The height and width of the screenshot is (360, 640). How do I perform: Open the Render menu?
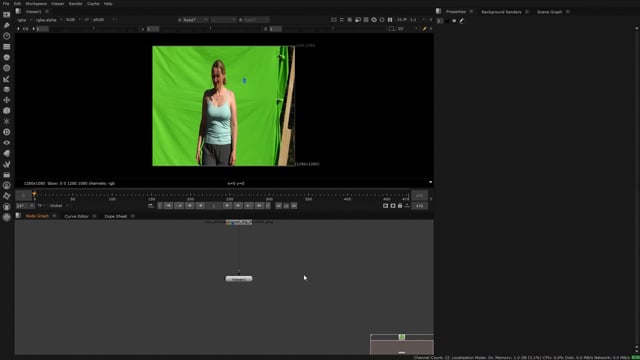click(76, 4)
